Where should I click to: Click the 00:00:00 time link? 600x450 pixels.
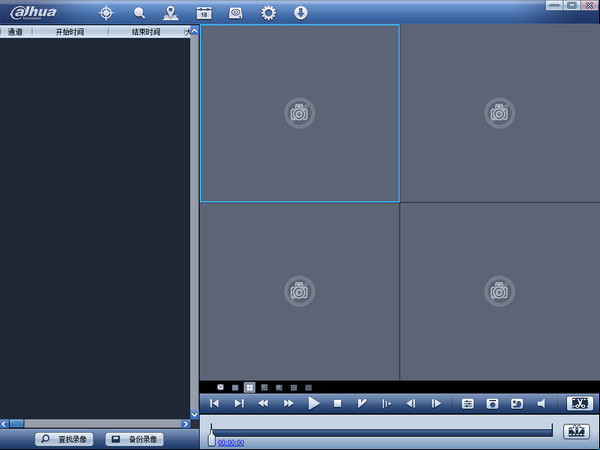[x=231, y=443]
